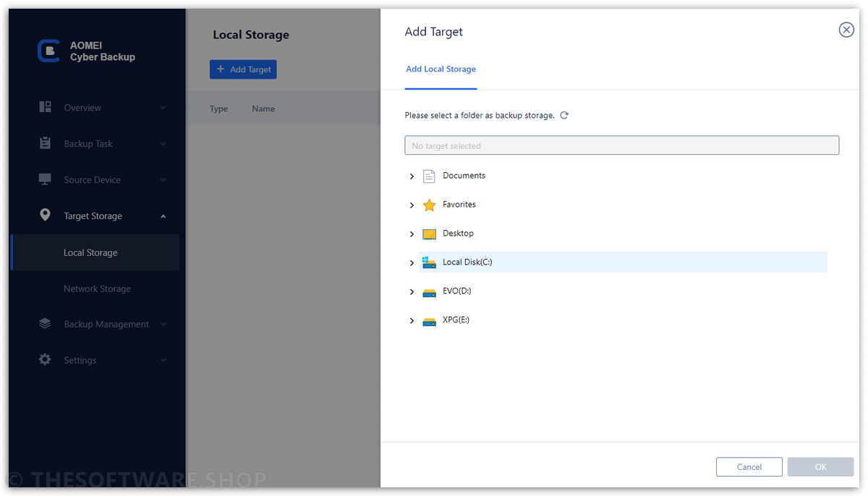Expand the Overview menu chevron
This screenshot has height=496, width=868.
163,108
